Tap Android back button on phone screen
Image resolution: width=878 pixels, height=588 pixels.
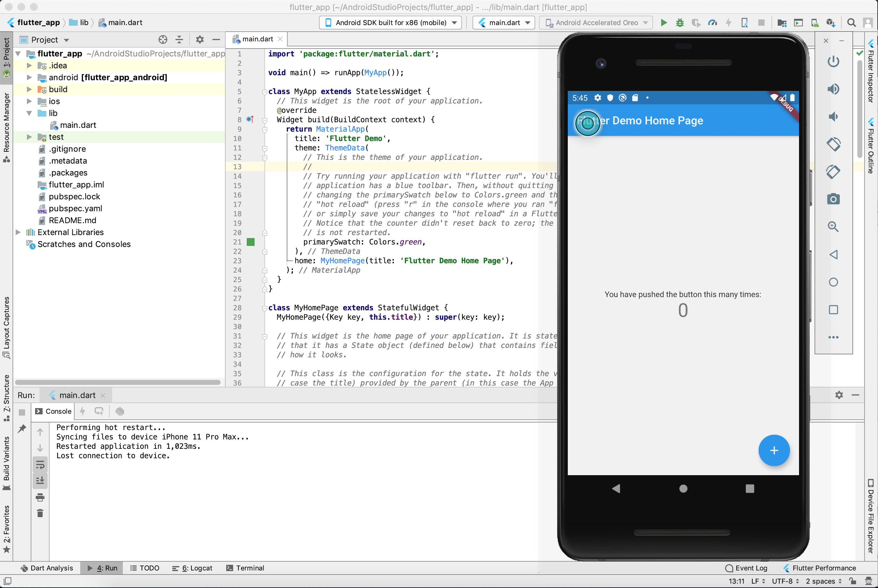[616, 488]
